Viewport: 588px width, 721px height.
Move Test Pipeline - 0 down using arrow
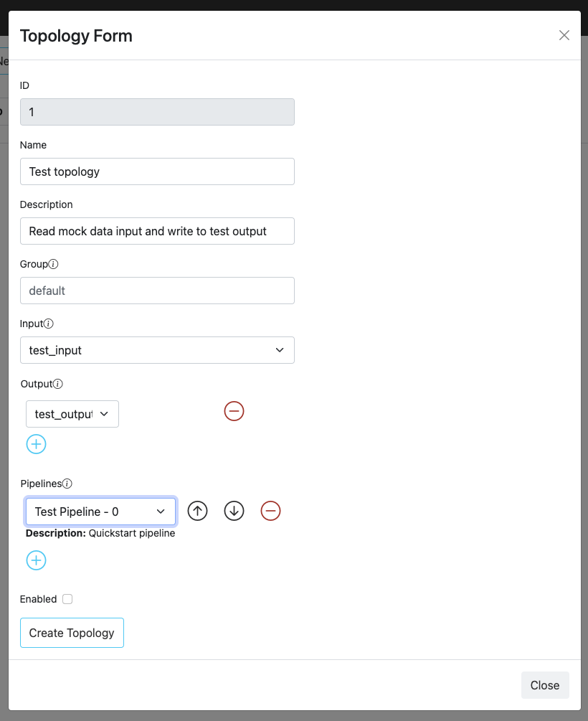point(234,510)
